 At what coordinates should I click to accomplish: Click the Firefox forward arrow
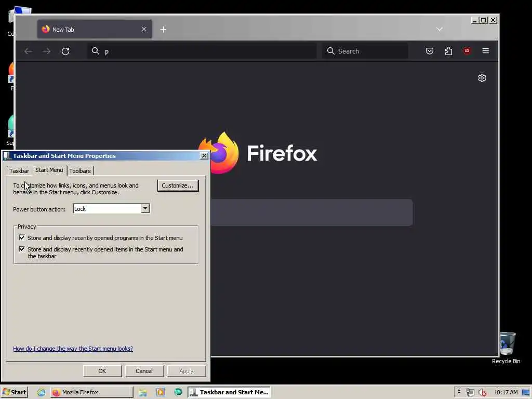47,51
